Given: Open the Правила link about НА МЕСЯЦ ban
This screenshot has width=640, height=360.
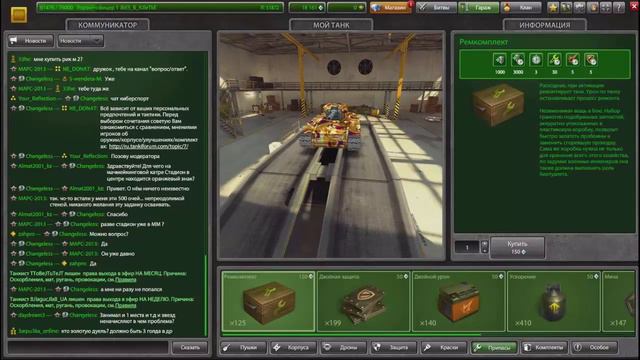Looking at the screenshot, I should point(126,280).
